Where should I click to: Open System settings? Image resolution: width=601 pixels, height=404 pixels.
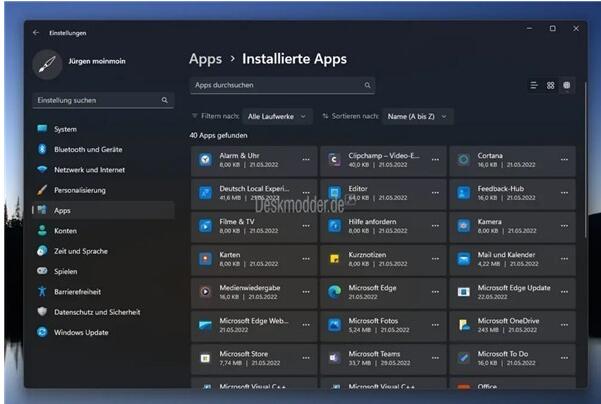pyautogui.click(x=103, y=129)
